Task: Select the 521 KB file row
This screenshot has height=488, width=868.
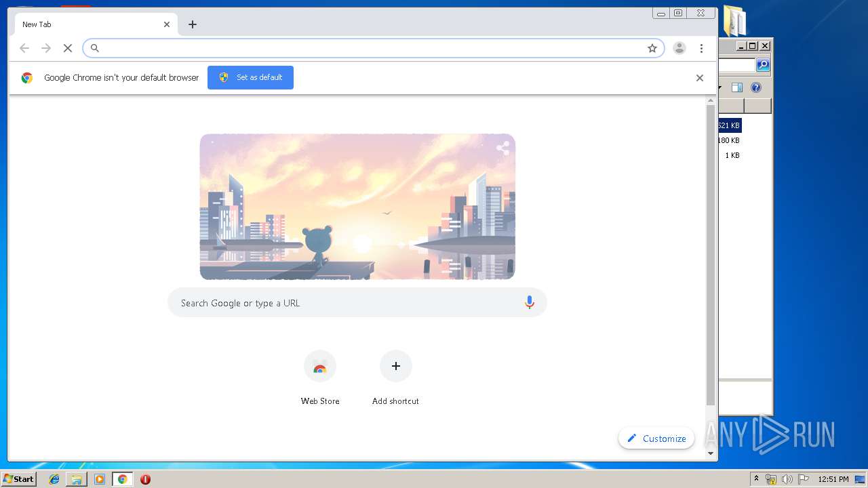Action: tap(730, 125)
